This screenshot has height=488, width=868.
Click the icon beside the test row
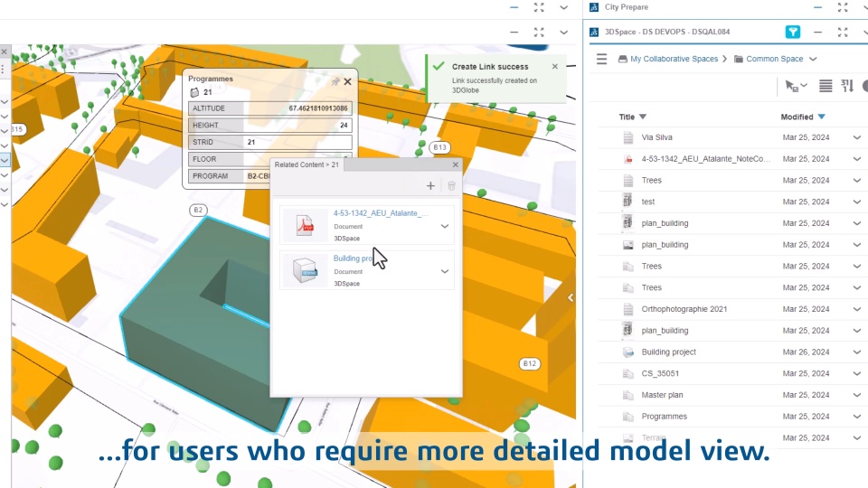tap(627, 202)
